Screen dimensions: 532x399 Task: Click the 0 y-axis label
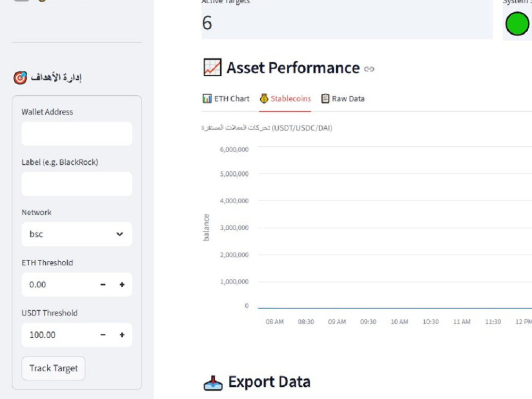point(247,306)
